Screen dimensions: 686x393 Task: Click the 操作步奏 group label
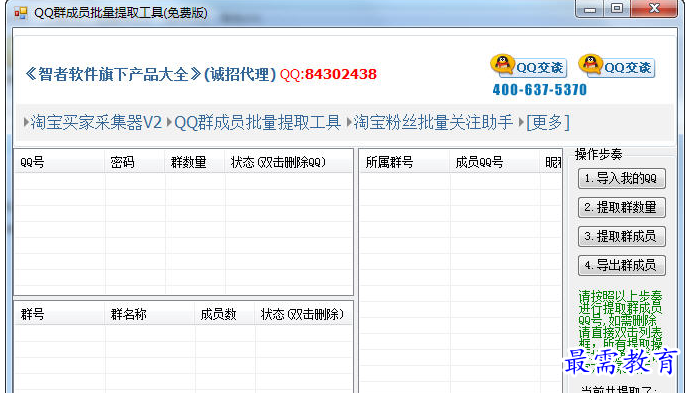[598, 154]
